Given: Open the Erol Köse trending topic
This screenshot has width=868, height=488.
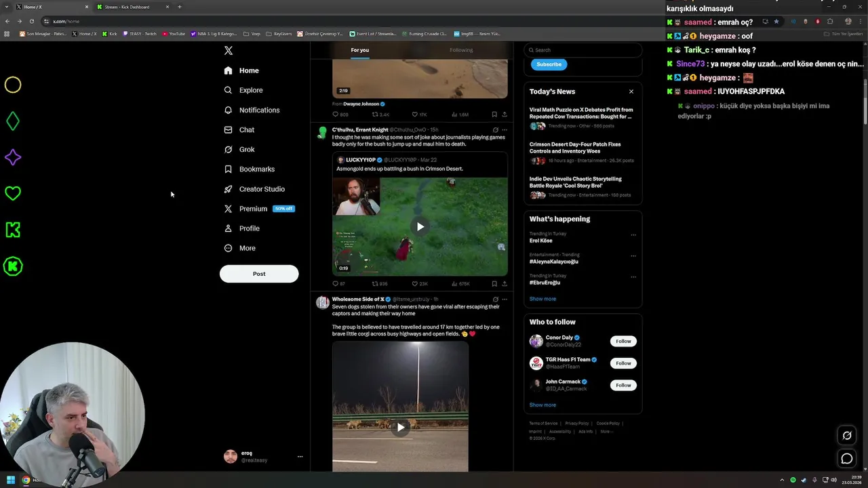Looking at the screenshot, I should coord(541,241).
